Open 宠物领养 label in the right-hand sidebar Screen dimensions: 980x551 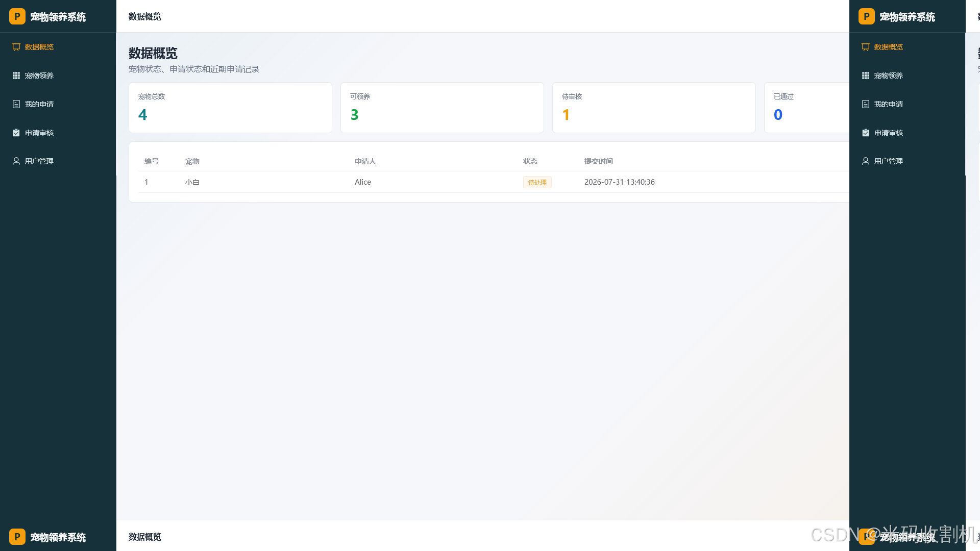[889, 76]
